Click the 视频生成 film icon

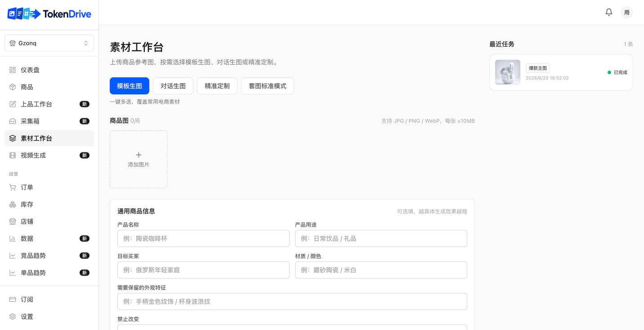pyautogui.click(x=13, y=156)
